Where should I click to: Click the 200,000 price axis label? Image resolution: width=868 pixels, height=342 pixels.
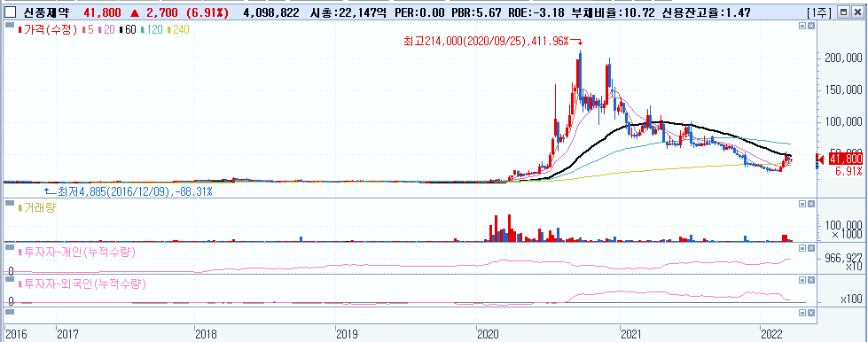pyautogui.click(x=843, y=58)
